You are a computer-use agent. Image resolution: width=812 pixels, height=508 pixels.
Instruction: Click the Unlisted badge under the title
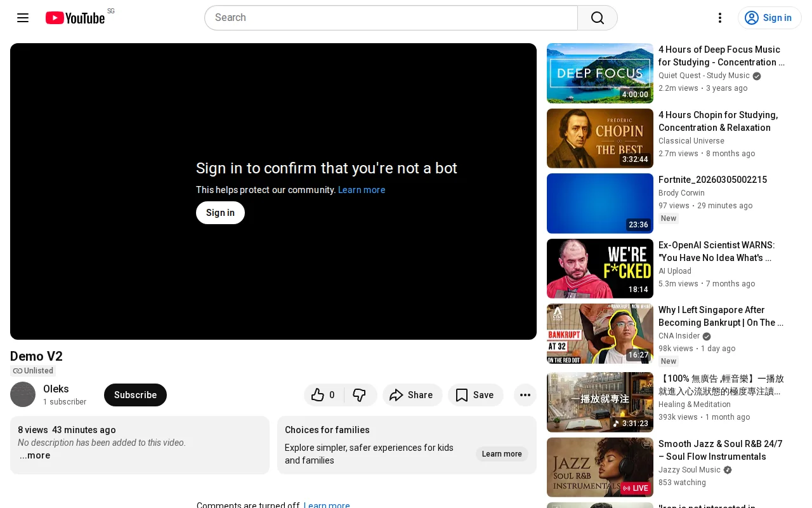coord(33,371)
